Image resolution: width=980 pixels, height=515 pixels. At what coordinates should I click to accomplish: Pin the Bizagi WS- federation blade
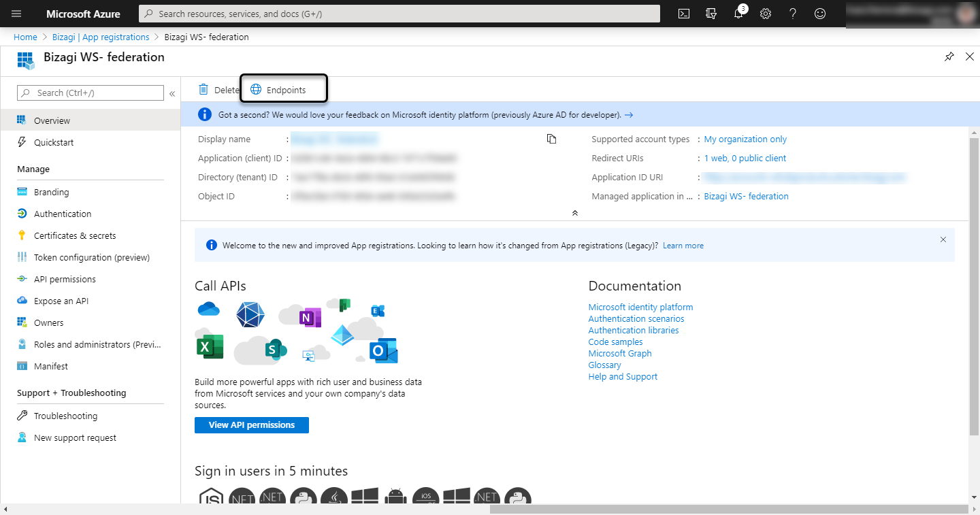949,57
